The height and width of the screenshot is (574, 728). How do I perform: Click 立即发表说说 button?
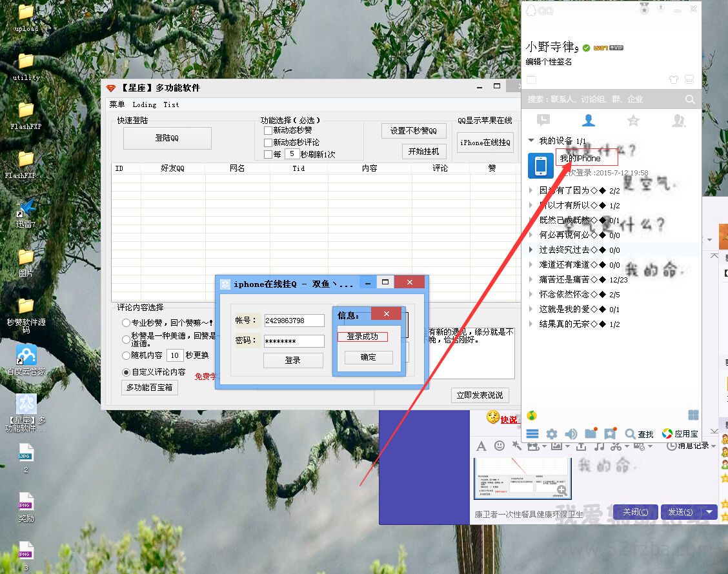click(x=480, y=395)
